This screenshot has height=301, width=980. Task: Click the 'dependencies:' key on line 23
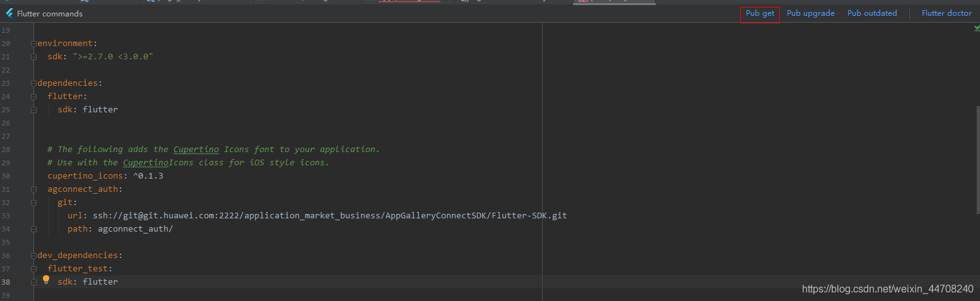[x=70, y=83]
